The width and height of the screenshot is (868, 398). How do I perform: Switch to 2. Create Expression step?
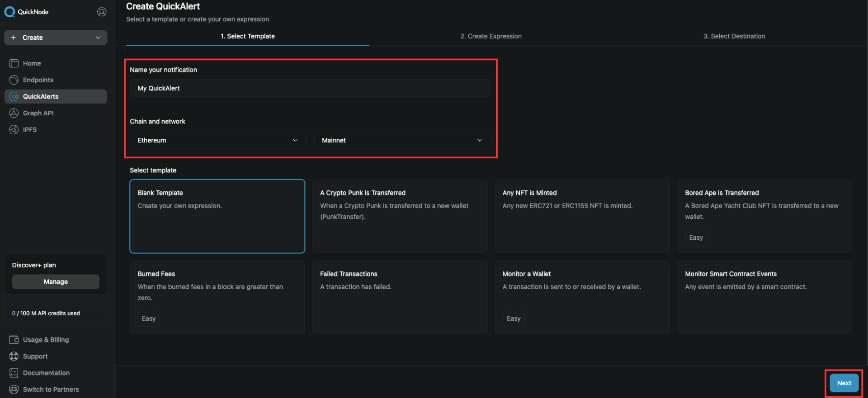coord(491,36)
